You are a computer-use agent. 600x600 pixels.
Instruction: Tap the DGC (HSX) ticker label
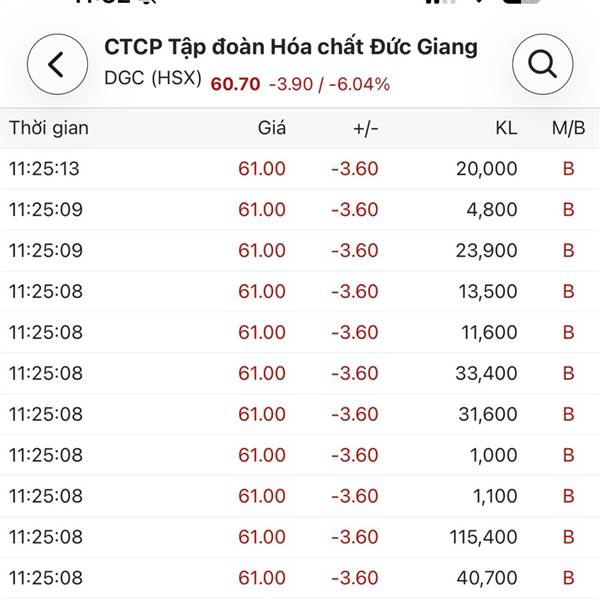154,83
